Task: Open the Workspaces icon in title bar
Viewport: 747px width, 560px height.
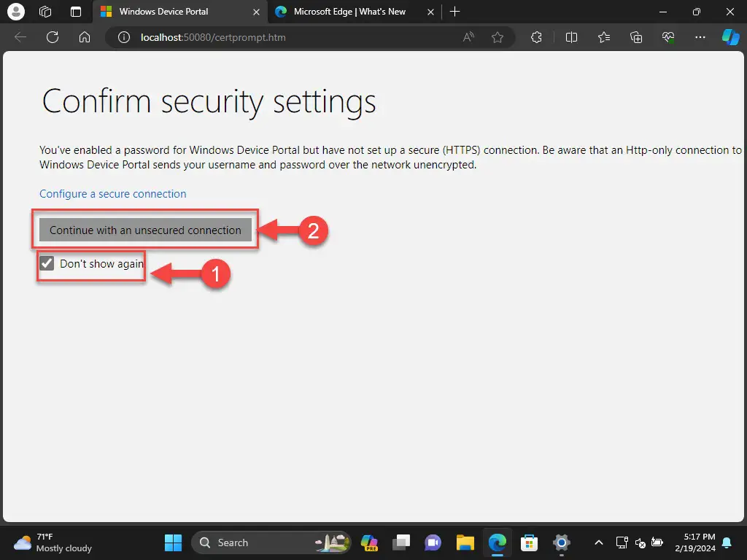Action: point(45,12)
